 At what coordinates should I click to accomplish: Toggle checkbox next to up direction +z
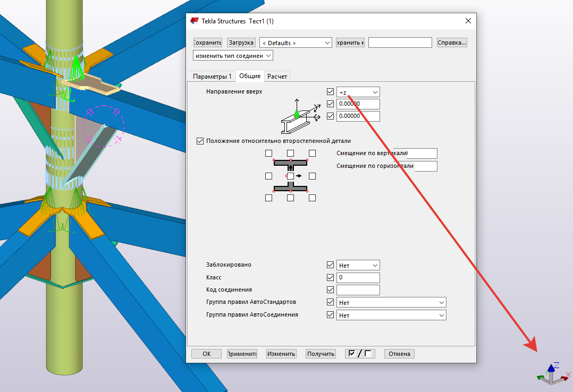click(x=331, y=92)
